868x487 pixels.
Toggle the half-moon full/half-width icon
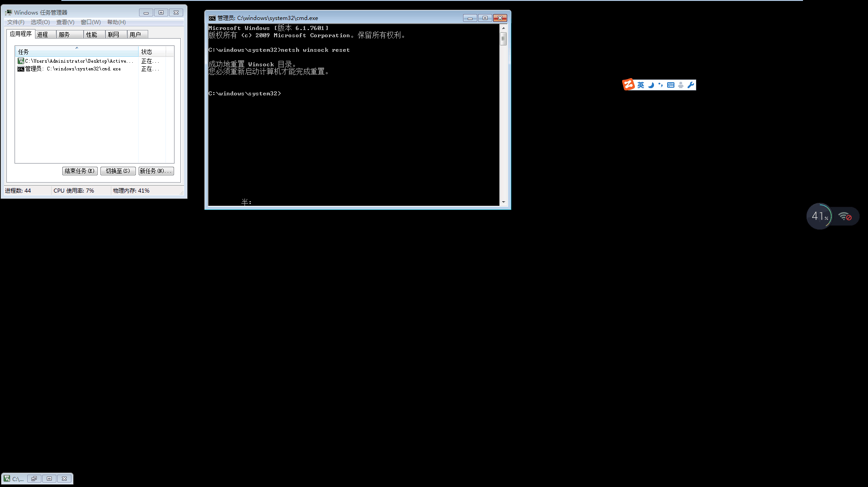[x=651, y=85]
